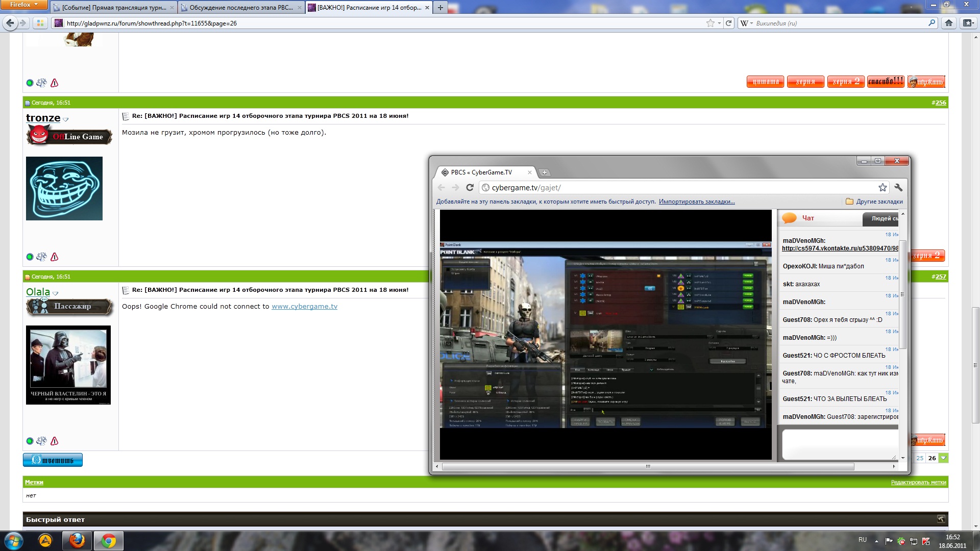
Task: Click the chat message input box
Action: pyautogui.click(x=839, y=444)
